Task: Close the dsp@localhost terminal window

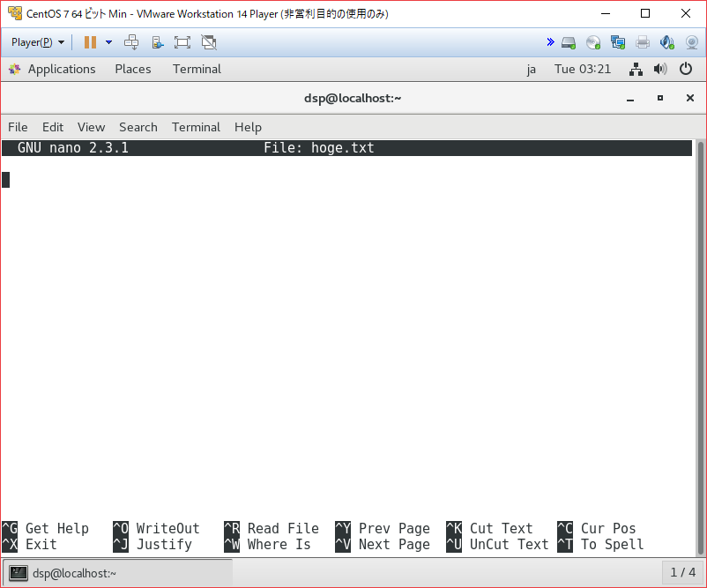Action: pos(690,98)
